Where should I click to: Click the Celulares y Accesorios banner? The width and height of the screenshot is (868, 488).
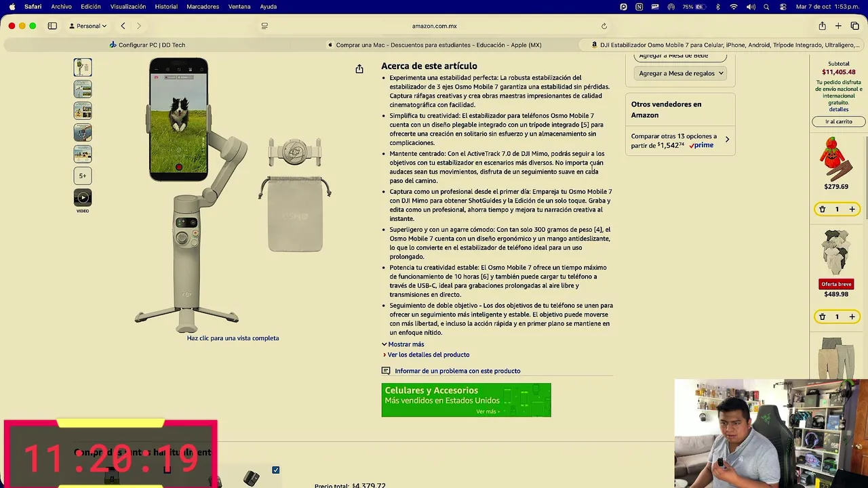point(466,400)
